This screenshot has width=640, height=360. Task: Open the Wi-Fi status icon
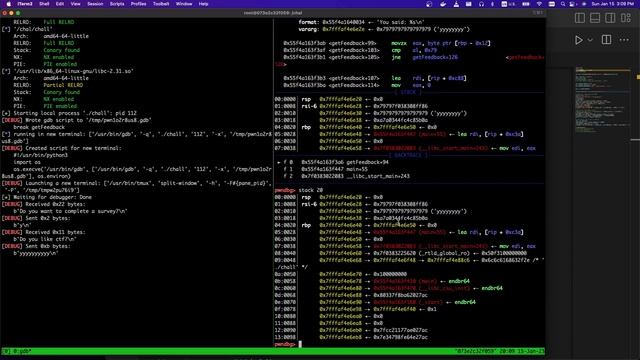pyautogui.click(x=539, y=4)
